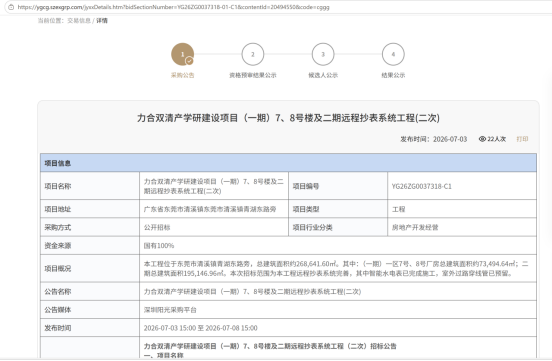
Task: Click the 22人次 view count text
Action: click(496, 139)
